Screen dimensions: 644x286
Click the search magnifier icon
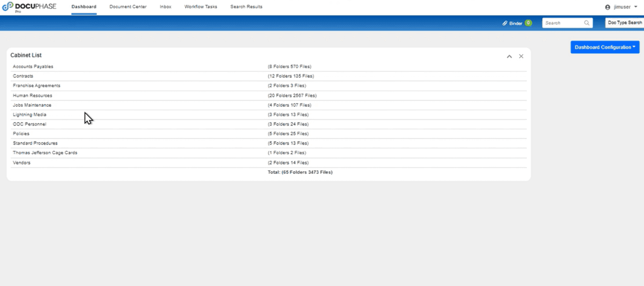click(x=587, y=23)
